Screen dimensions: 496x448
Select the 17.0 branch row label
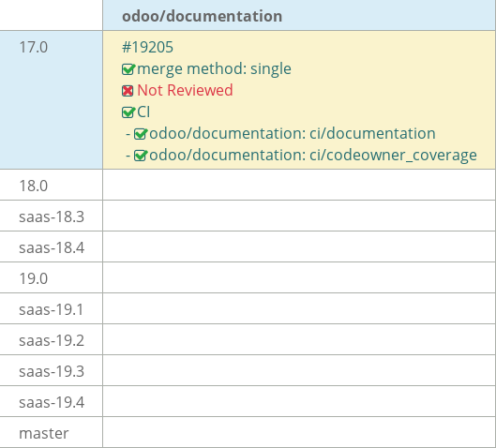[x=33, y=48]
